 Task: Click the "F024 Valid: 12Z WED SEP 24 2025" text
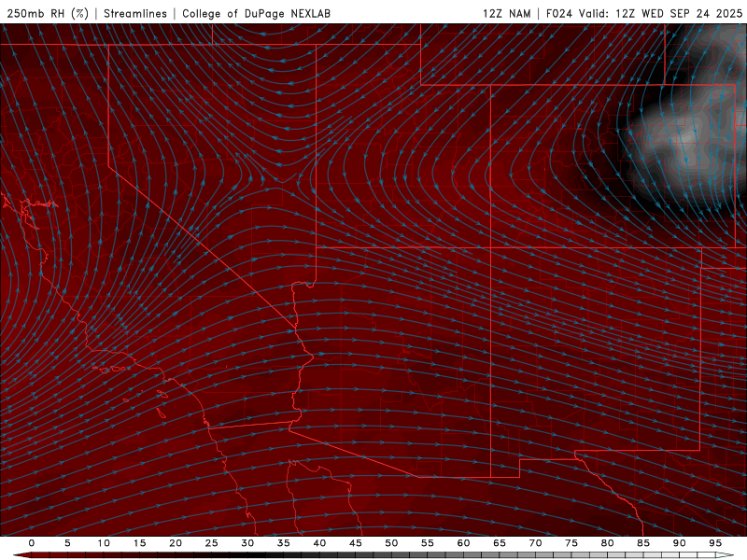point(644,13)
